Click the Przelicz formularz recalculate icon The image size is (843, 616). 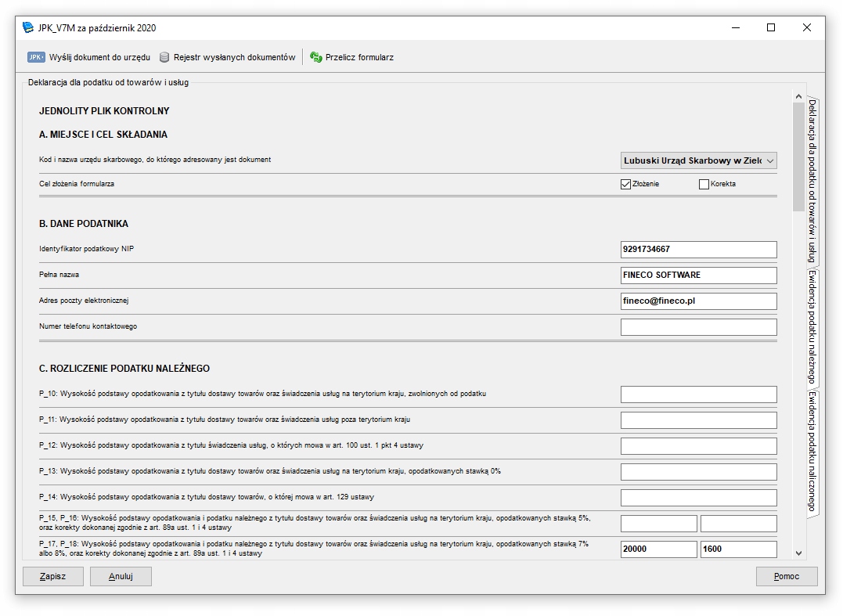coord(316,57)
